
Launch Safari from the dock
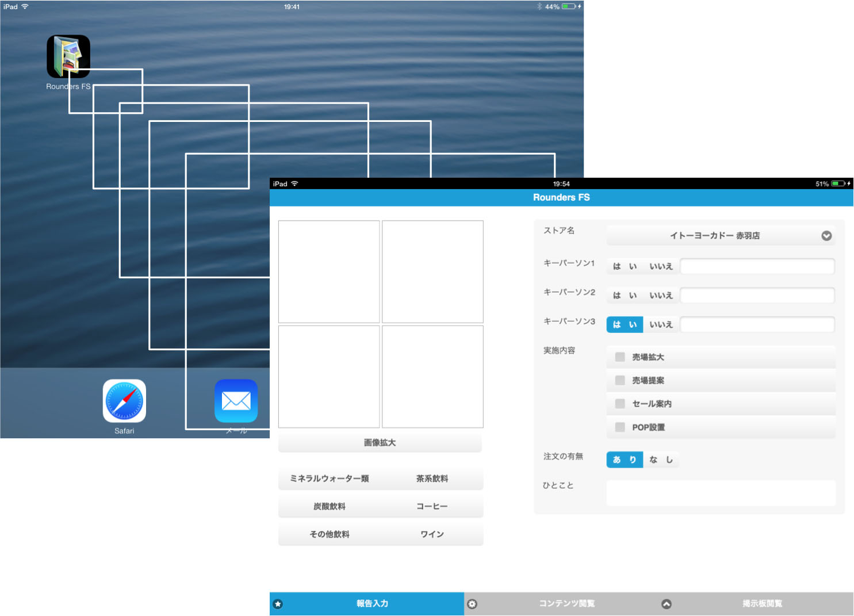(124, 401)
